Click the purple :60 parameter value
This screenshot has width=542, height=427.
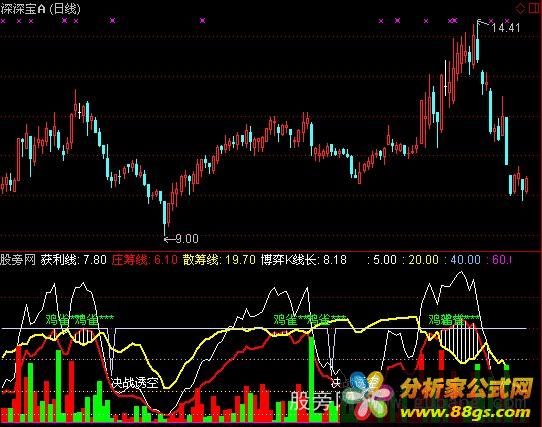[x=499, y=259]
